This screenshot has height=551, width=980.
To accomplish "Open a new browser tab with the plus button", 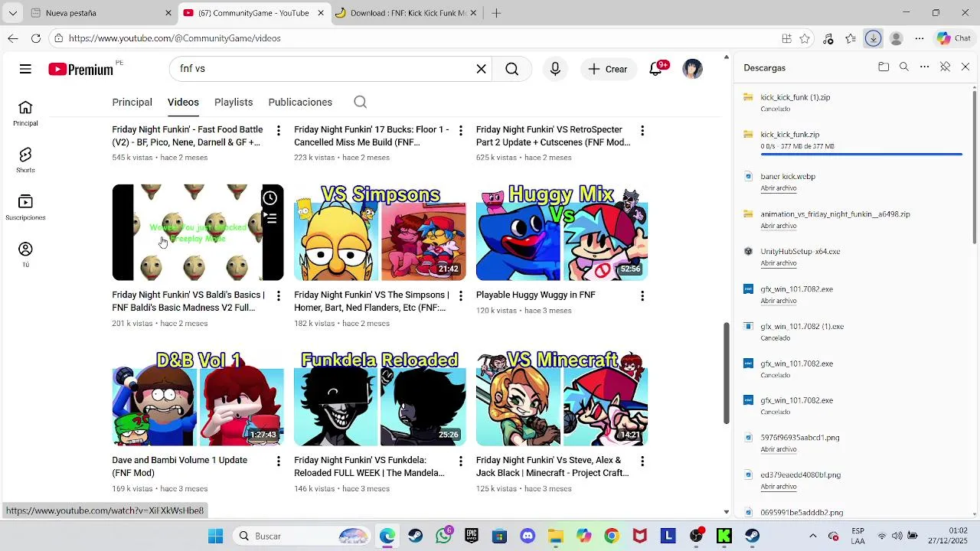I will click(x=496, y=13).
